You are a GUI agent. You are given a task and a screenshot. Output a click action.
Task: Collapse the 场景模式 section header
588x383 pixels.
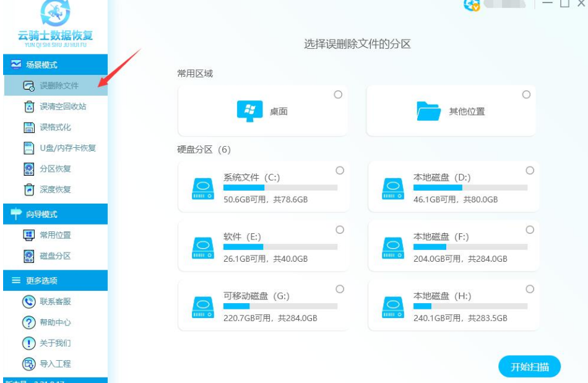[54, 64]
